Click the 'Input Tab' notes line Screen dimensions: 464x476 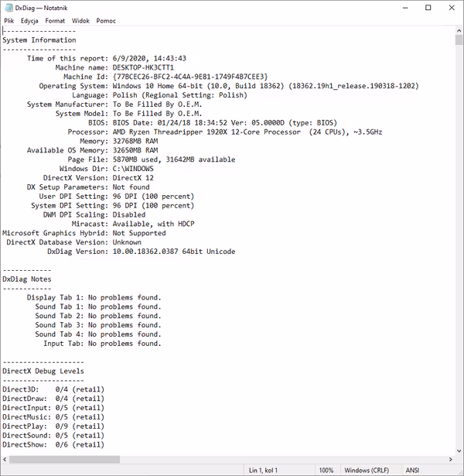coord(102,344)
